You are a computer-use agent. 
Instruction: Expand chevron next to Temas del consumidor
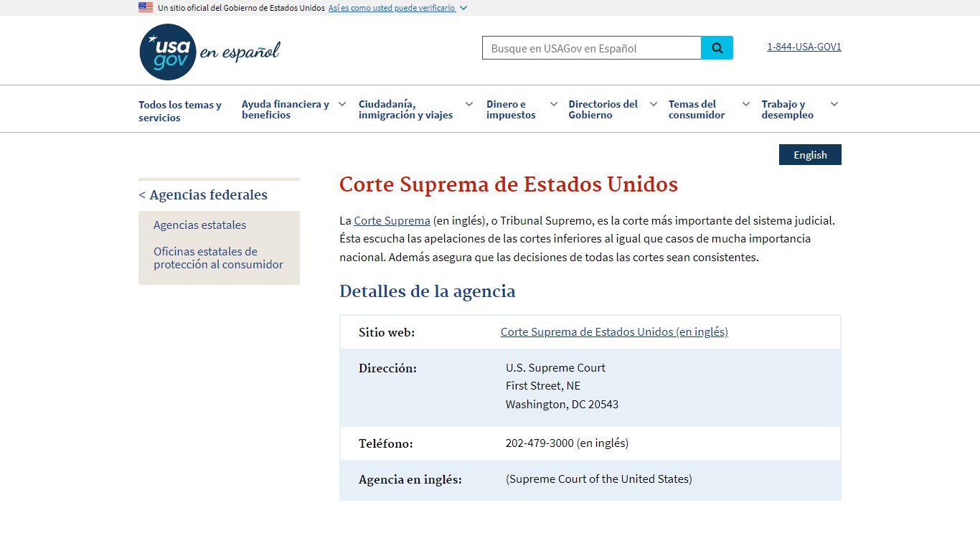tap(746, 104)
